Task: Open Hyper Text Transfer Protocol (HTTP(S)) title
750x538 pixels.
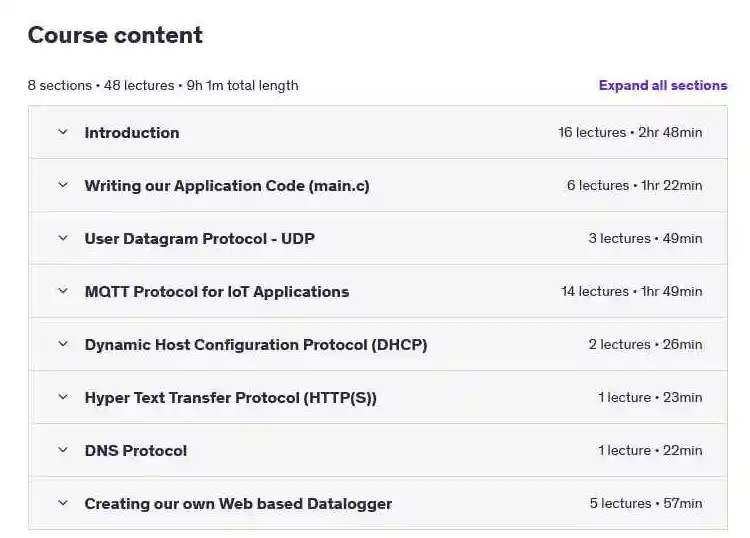Action: pos(231,398)
